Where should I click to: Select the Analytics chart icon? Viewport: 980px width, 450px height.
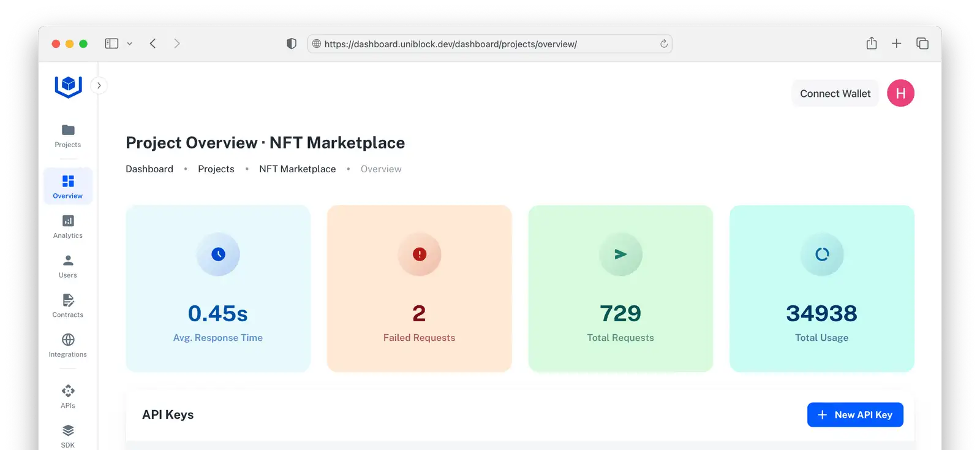tap(68, 221)
